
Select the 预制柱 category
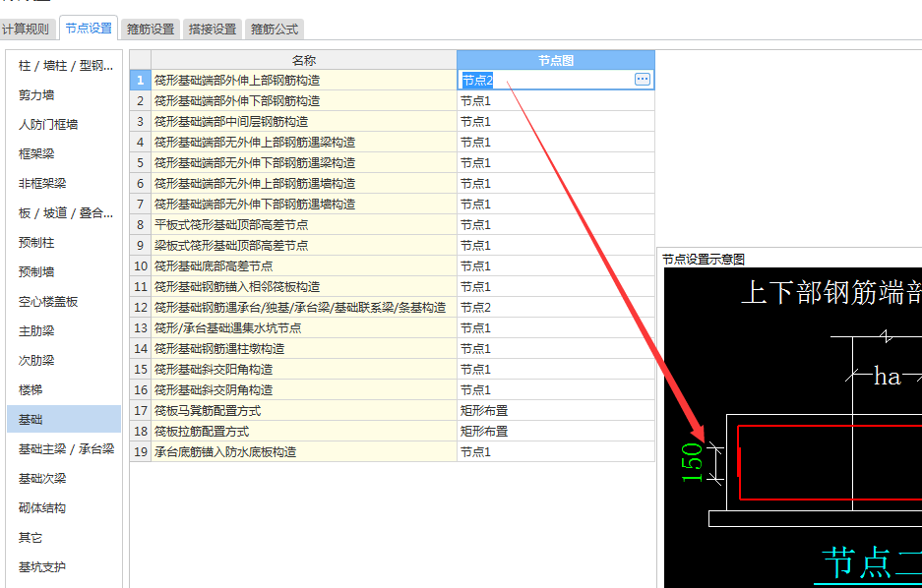[x=65, y=242]
